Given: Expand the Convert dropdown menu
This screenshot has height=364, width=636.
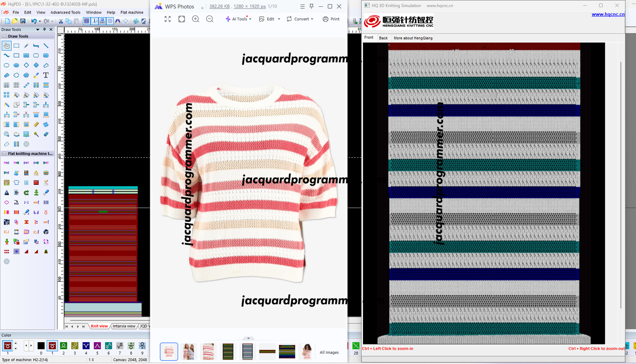Looking at the screenshot, I should pyautogui.click(x=300, y=19).
